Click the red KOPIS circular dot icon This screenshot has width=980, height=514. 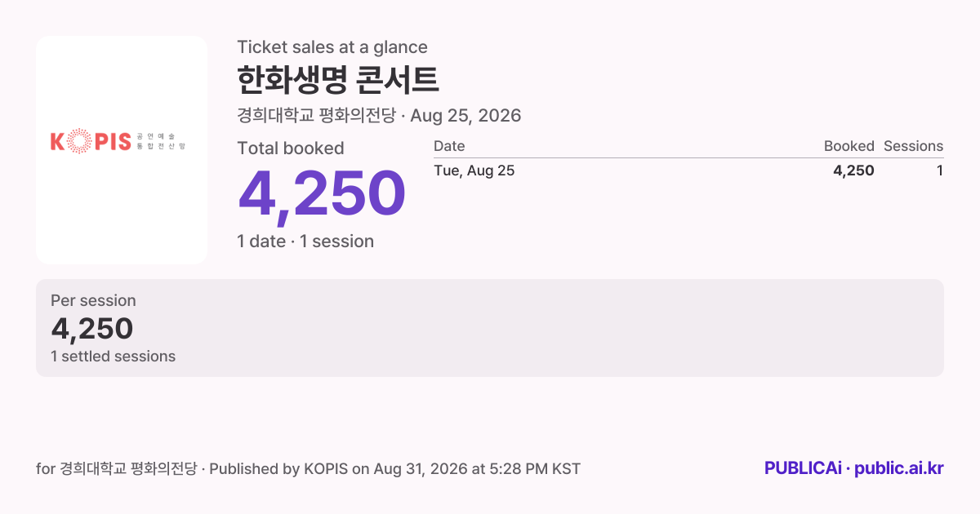(81, 141)
